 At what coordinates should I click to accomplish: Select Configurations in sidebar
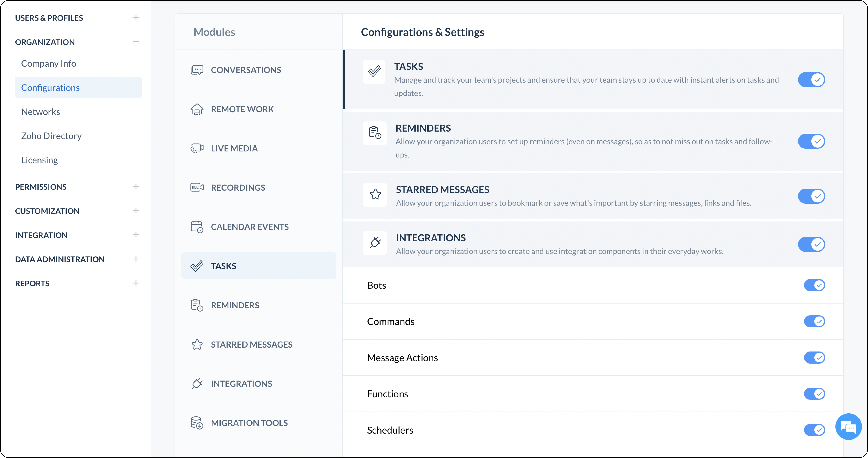point(78,87)
